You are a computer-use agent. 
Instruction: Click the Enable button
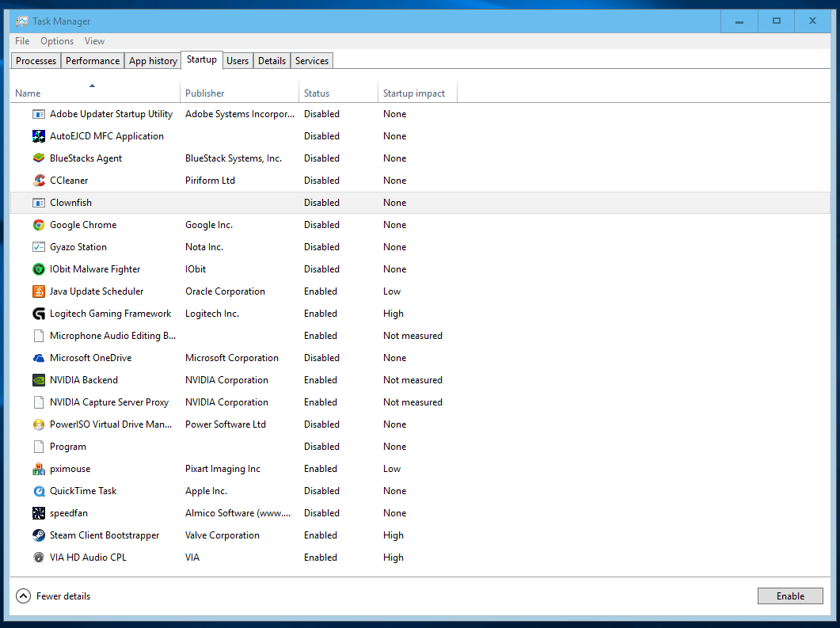[790, 596]
